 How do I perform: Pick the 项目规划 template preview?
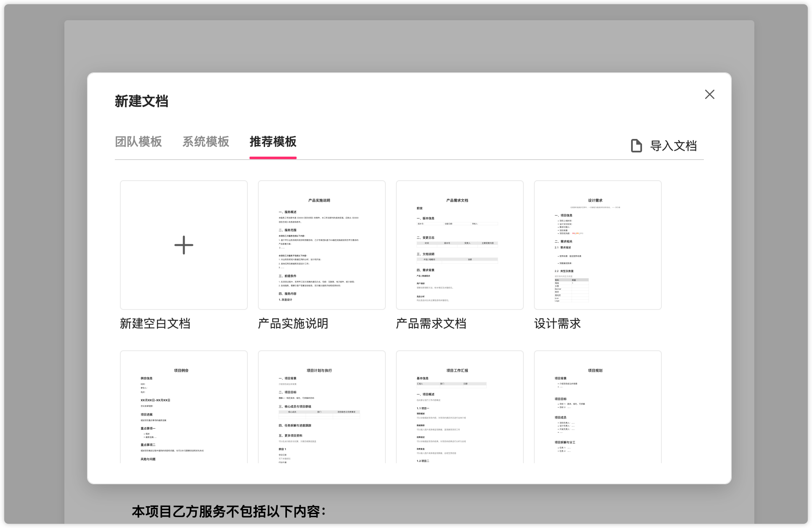tap(597, 407)
